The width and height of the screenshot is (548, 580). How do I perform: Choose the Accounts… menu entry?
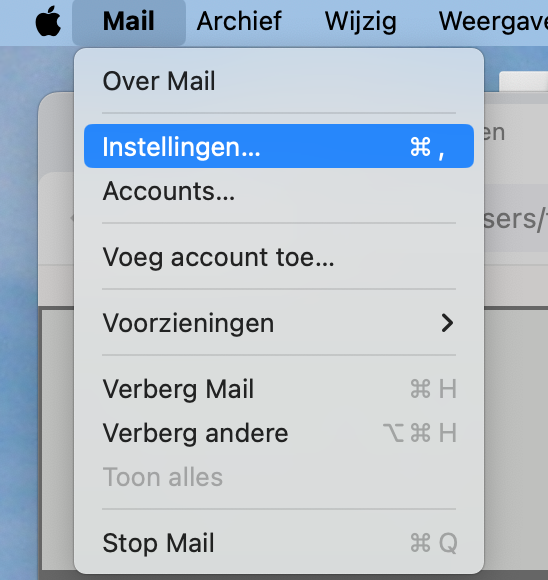pyautogui.click(x=279, y=191)
